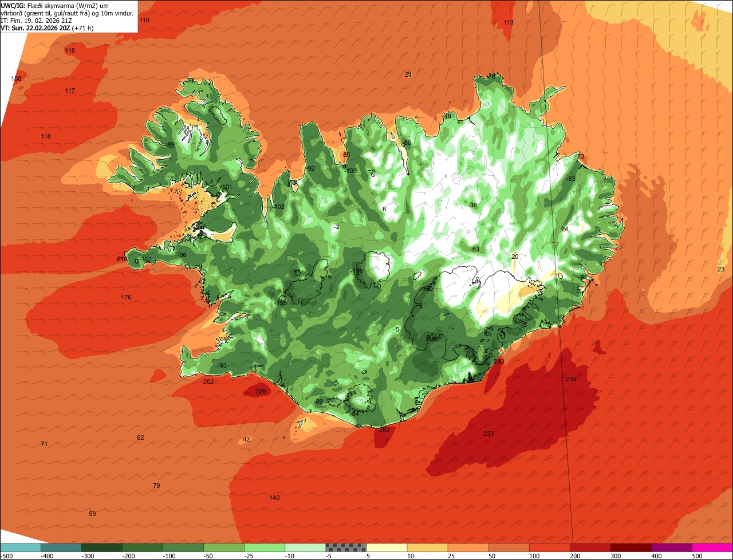Click the -500 to -400 light teal legend swatch
This screenshot has height=560, width=733.
click(x=21, y=547)
